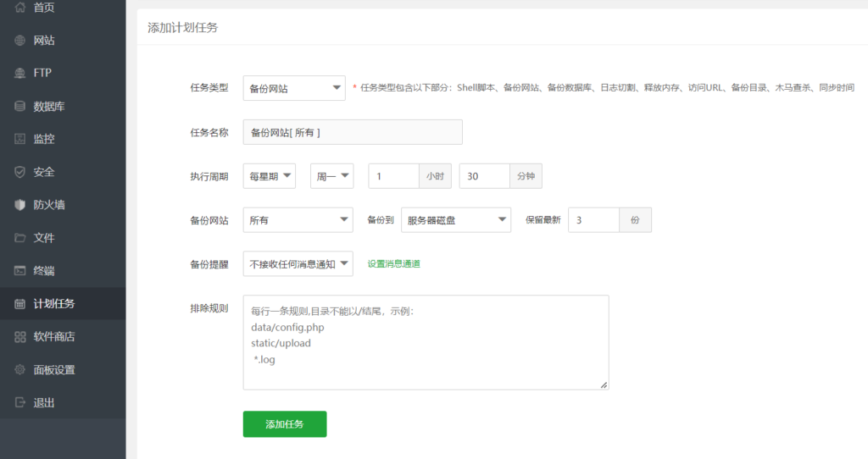Expand the 周一 weekday dropdown
Image resolution: width=868 pixels, height=459 pixels.
[x=331, y=176]
